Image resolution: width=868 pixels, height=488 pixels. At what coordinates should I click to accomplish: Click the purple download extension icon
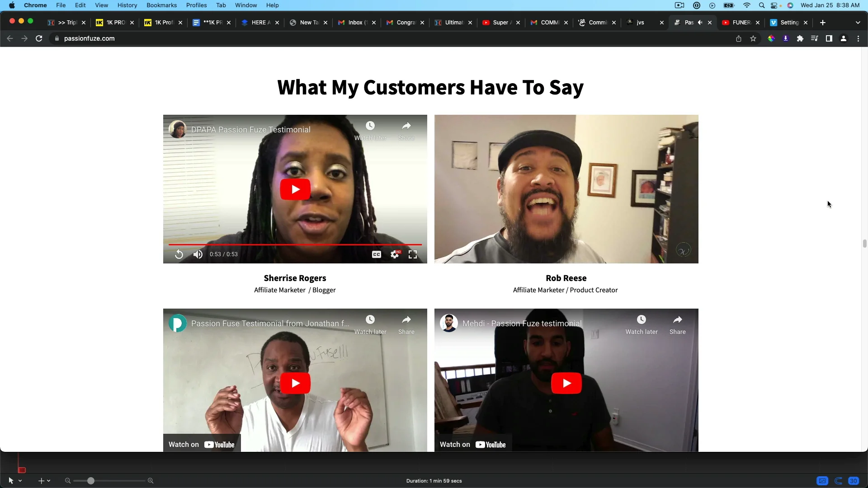tap(786, 38)
